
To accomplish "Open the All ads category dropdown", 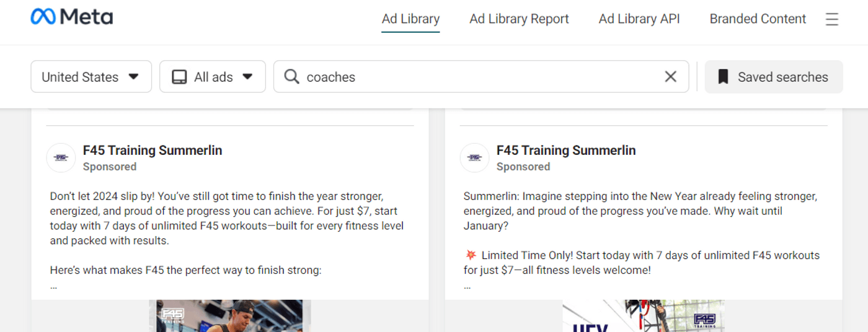I will click(x=213, y=77).
